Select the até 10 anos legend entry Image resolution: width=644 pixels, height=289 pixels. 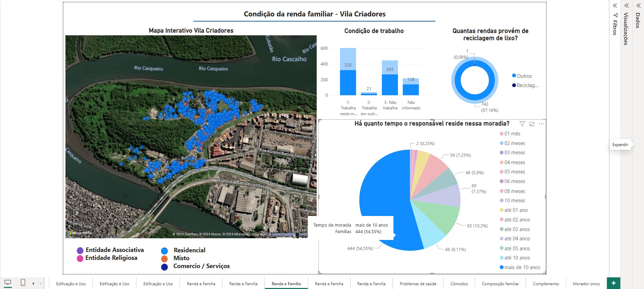point(515,258)
